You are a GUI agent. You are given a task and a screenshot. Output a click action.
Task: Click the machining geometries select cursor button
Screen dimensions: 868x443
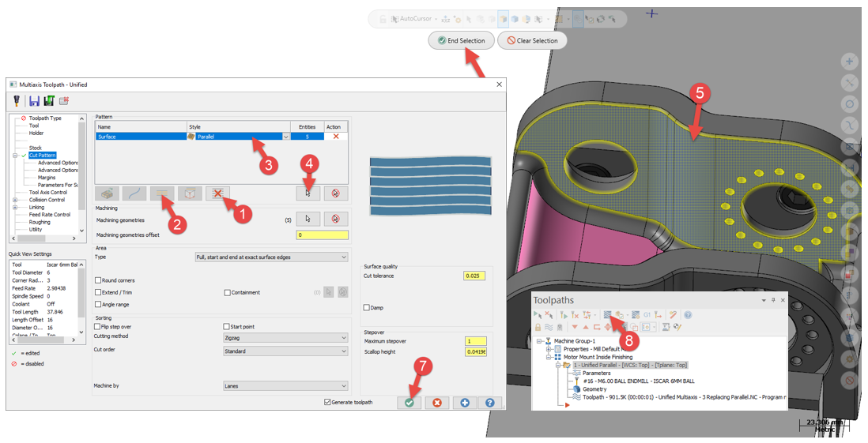[308, 219]
